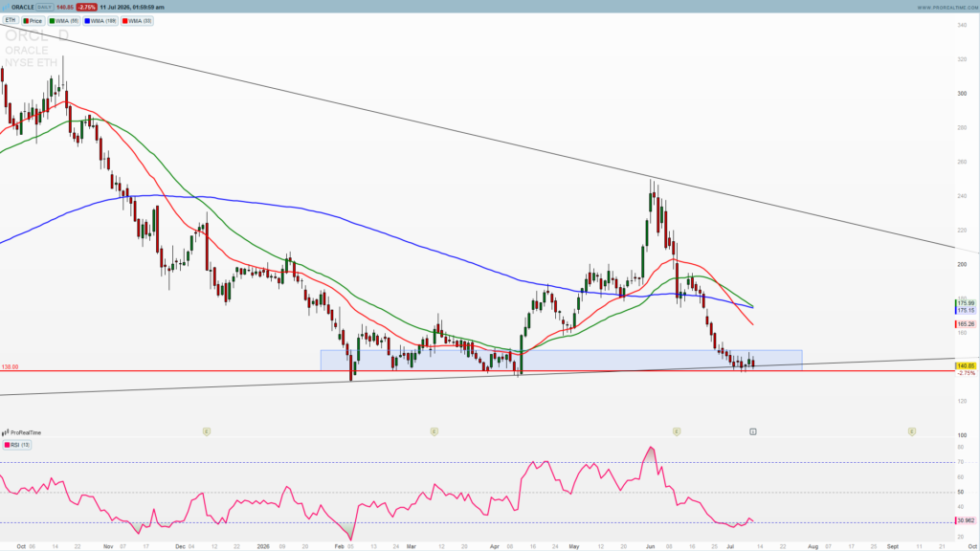Click the 30.962 RSI value label

pos(966,520)
